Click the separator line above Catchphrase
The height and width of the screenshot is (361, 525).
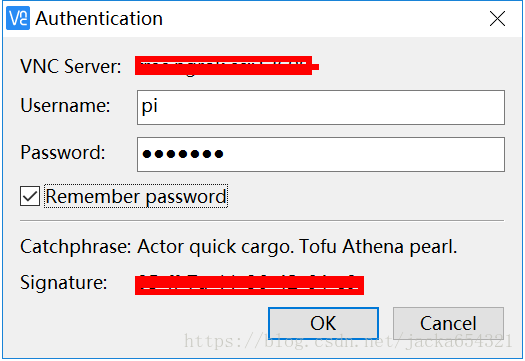[262, 221]
